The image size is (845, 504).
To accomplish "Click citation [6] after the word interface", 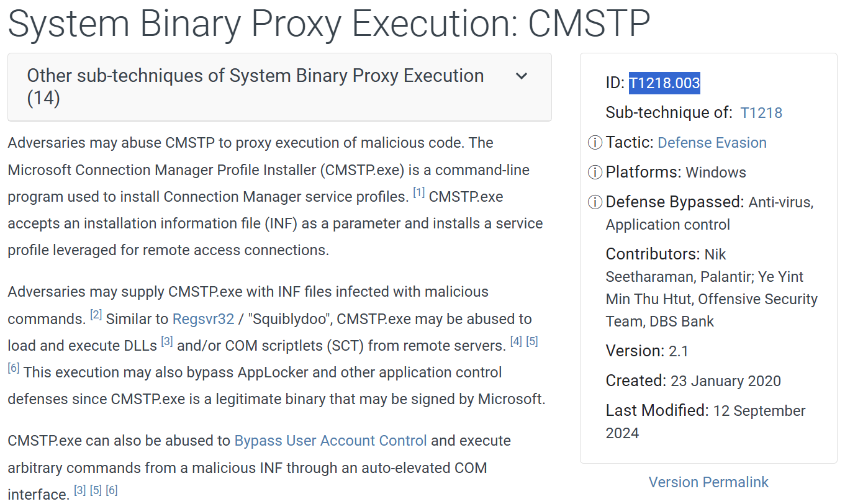I will pyautogui.click(x=111, y=490).
